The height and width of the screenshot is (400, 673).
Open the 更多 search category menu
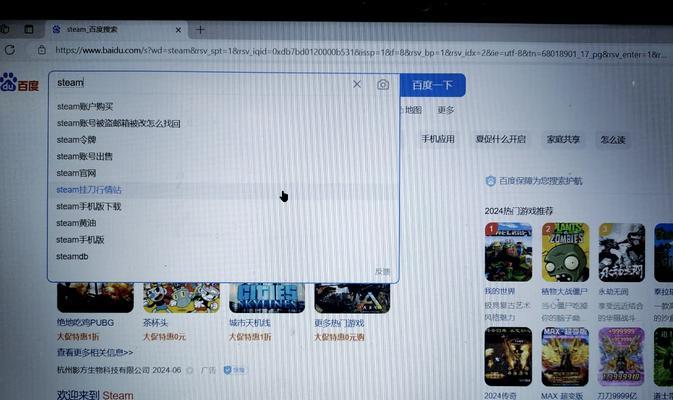click(446, 110)
